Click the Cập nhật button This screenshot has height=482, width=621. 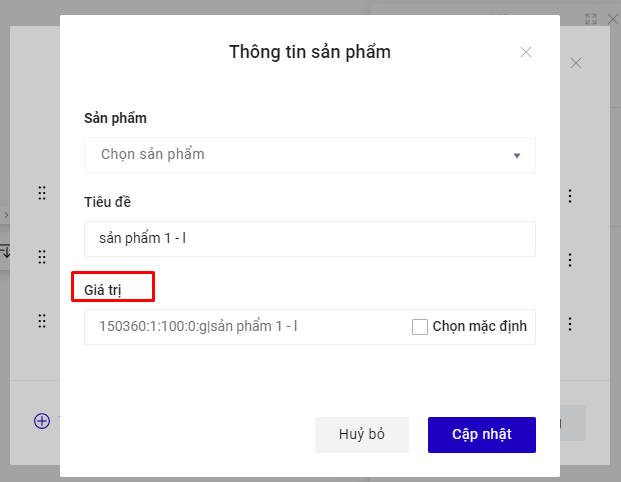coord(481,434)
